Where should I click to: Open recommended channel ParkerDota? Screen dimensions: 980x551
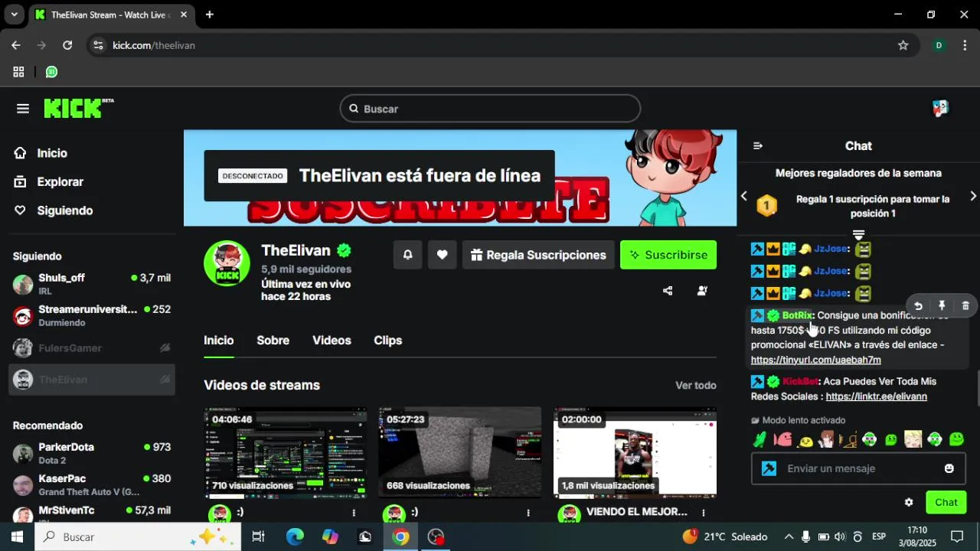click(92, 453)
